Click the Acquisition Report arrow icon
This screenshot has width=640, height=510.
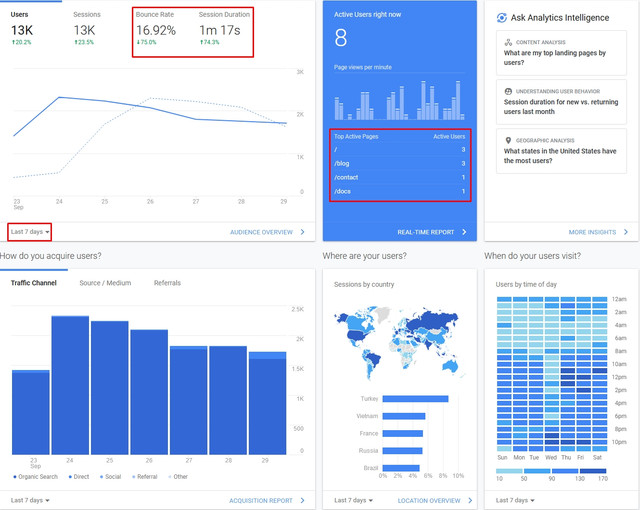click(302, 500)
